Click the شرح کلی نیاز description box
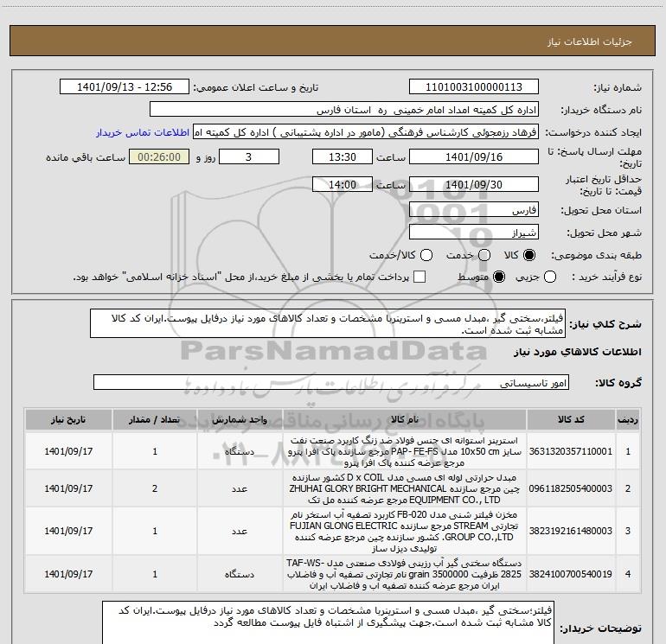 [x=328, y=323]
